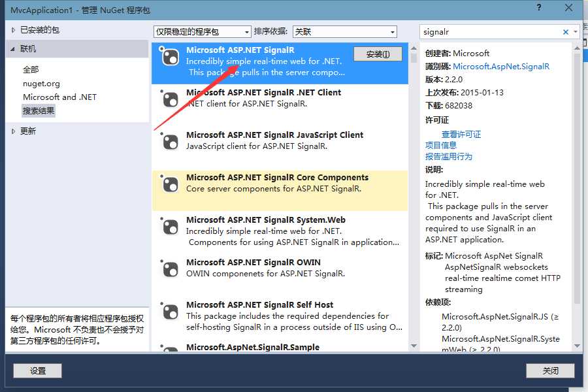Image resolution: width=588 pixels, height=392 pixels.
Task: Select Microsoft ASP.NET SignalR Self Host package
Action: point(280,318)
